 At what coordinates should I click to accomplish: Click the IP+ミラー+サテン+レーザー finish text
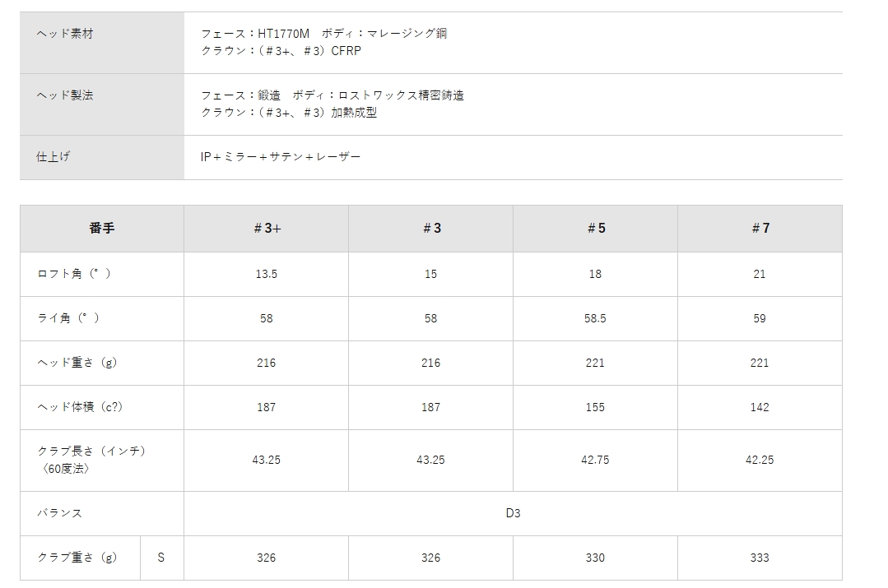[281, 156]
